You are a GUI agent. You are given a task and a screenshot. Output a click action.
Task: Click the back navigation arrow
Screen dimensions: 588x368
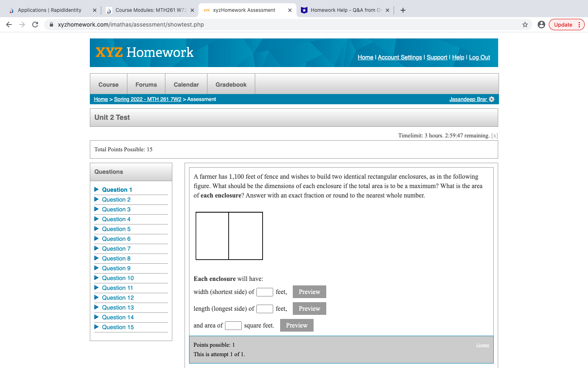tap(9, 25)
